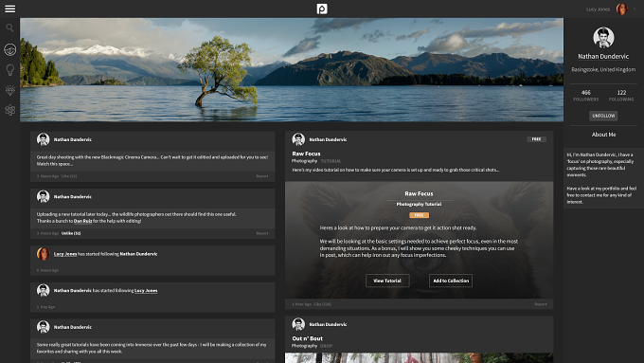The height and width of the screenshot is (363, 644).
Task: Open Lucy Jones avatar in top bar
Action: [622, 9]
